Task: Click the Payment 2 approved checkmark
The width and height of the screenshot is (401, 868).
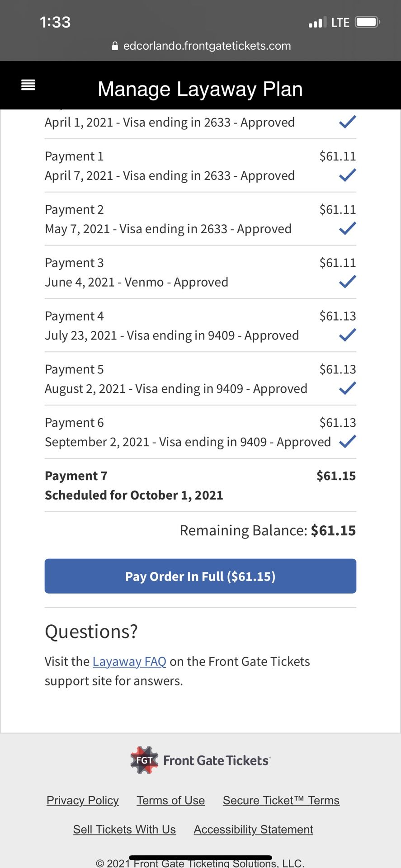Action: pyautogui.click(x=347, y=229)
